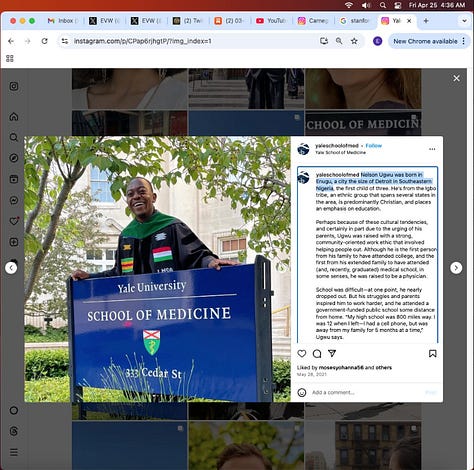Click Wi-Fi icon in macOS menu bar
The width and height of the screenshot is (474, 470).
click(x=349, y=5)
